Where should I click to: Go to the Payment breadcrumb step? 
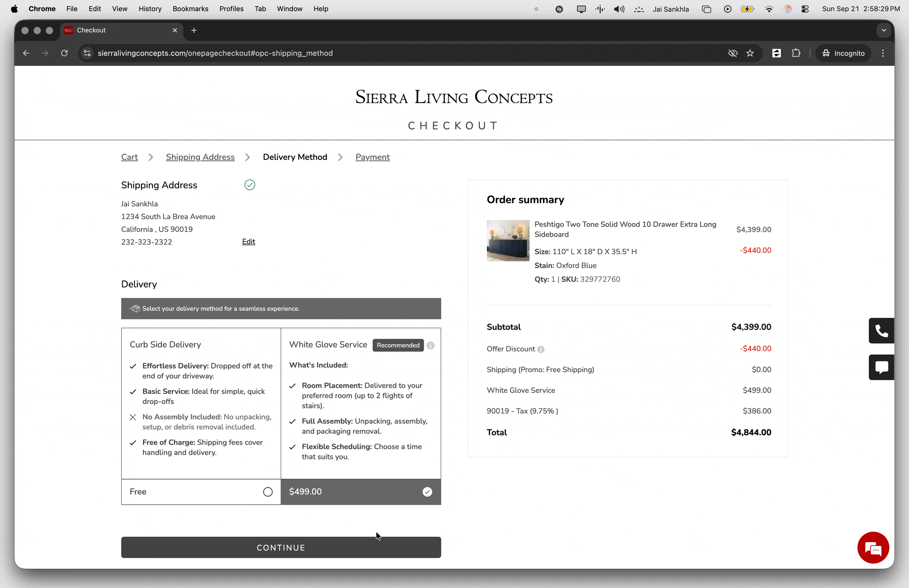click(x=373, y=157)
